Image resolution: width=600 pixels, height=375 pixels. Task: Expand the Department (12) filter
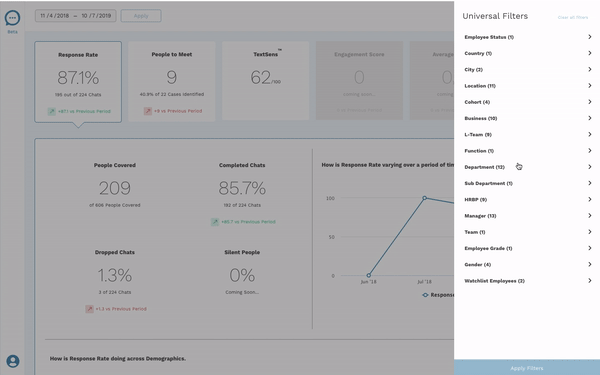527,167
